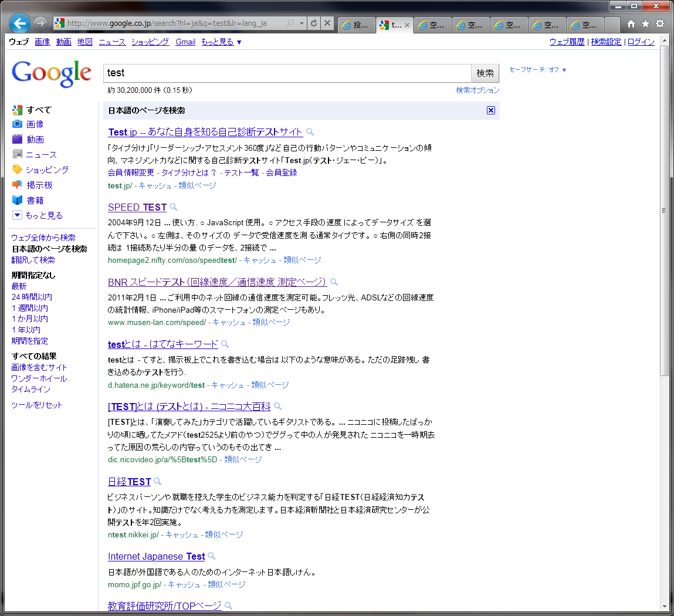Image resolution: width=674 pixels, height=616 pixels.
Task: Open 類似ページ for ntest.nikkei.jp result
Action: [224, 535]
